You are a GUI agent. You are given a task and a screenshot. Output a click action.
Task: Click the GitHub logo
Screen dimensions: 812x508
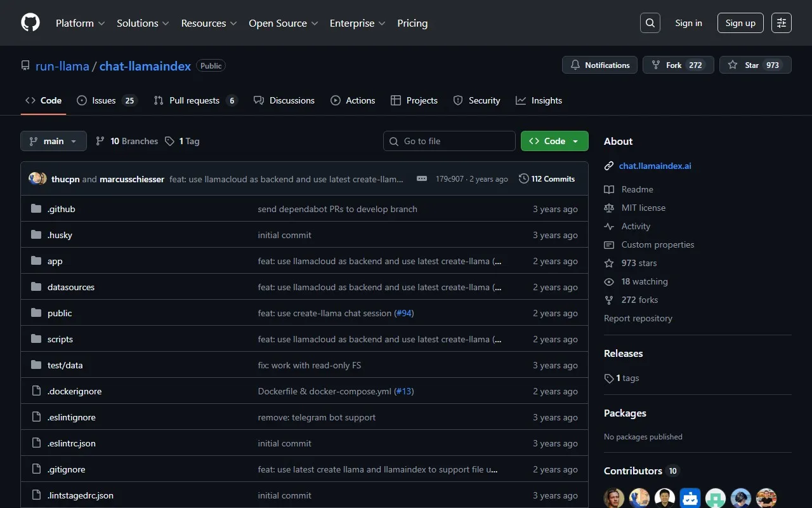[30, 22]
